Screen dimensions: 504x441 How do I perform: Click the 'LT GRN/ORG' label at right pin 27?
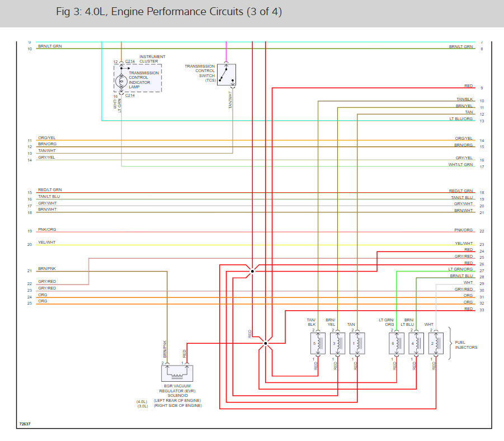click(460, 269)
